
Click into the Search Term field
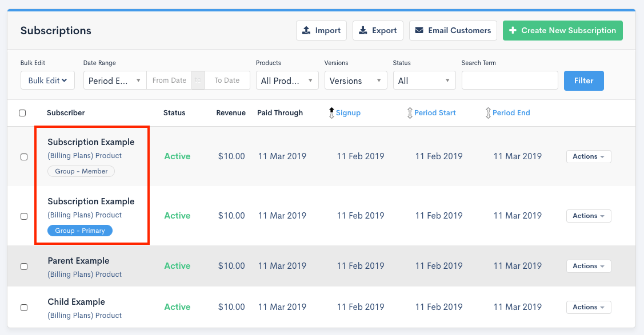(509, 80)
